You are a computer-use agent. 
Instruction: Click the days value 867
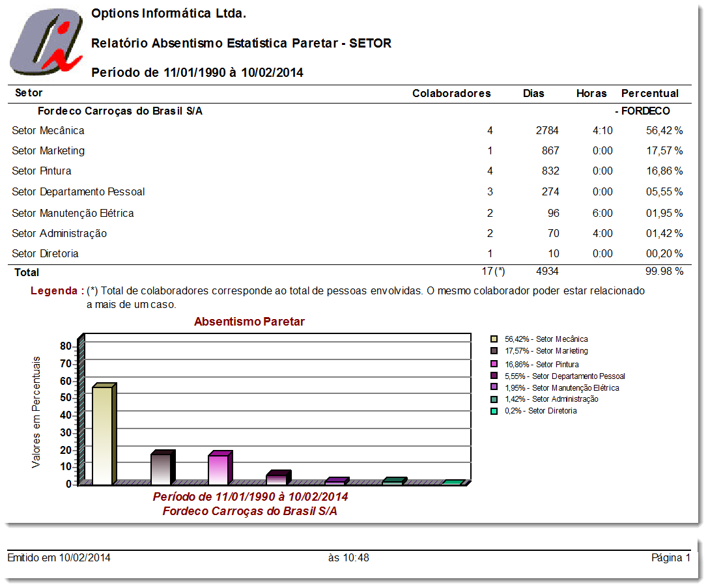point(550,150)
